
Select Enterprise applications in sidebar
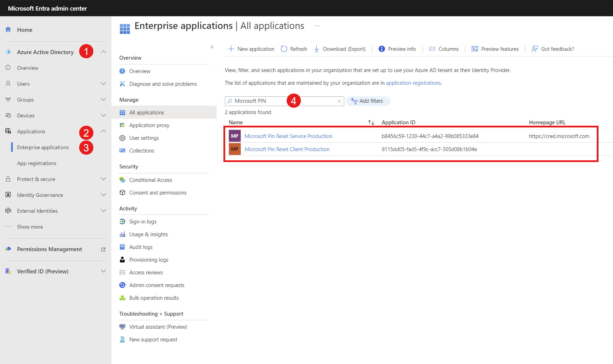pos(43,147)
